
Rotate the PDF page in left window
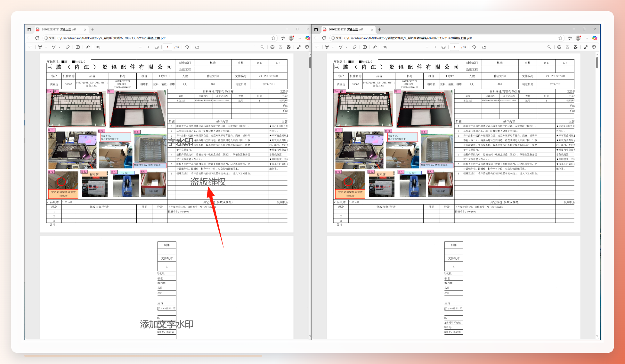coord(187,47)
